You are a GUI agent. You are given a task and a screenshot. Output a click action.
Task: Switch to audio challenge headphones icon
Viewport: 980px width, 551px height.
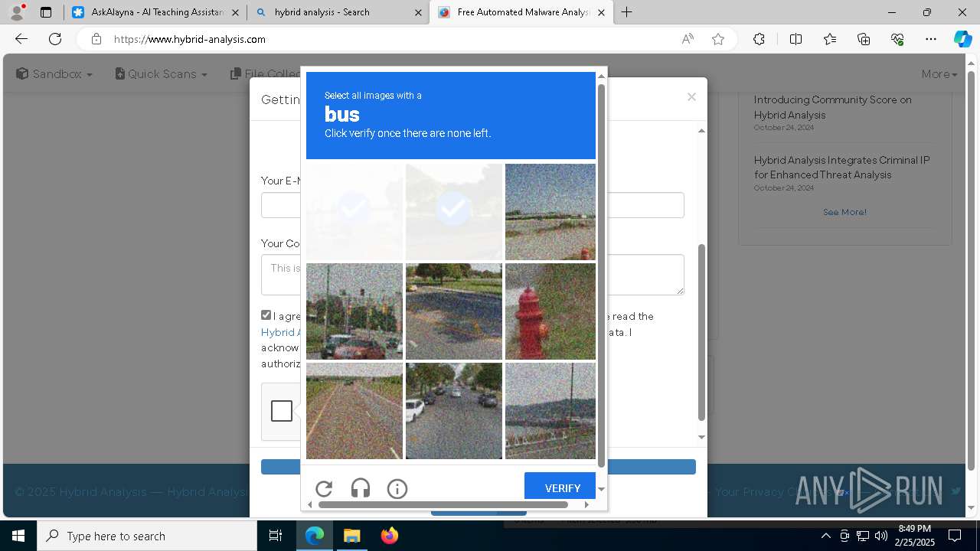361,488
